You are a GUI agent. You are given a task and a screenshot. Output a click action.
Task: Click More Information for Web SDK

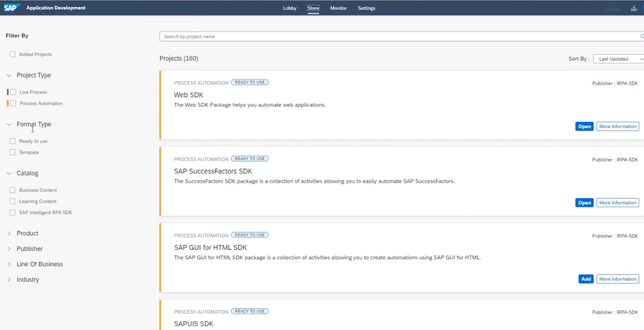(618, 126)
